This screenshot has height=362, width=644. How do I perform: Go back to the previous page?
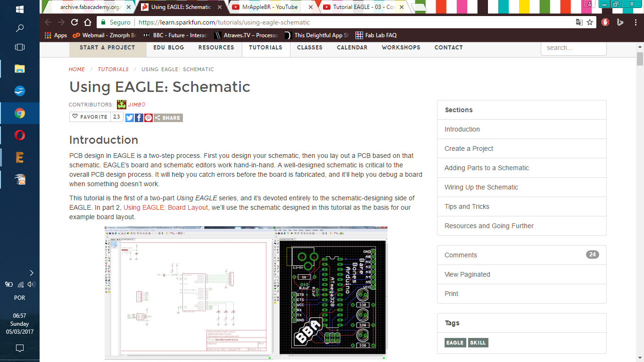pos(48,22)
